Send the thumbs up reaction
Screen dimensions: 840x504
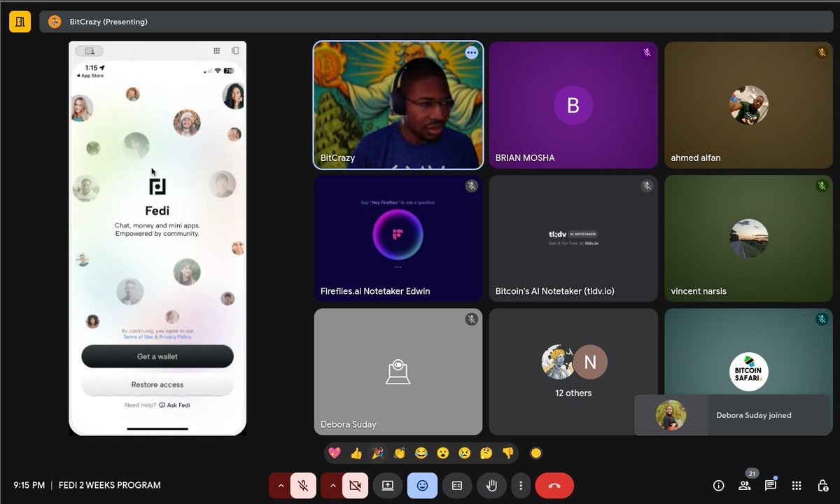tap(356, 453)
